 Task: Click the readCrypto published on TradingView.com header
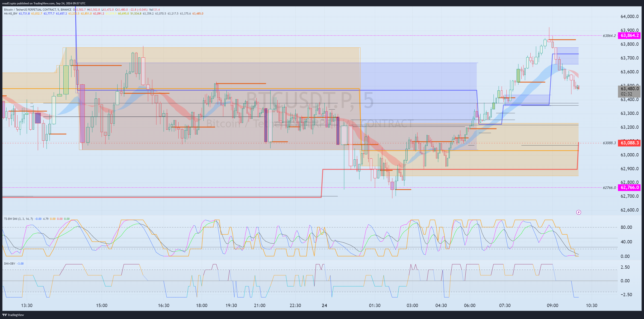coord(44,3)
